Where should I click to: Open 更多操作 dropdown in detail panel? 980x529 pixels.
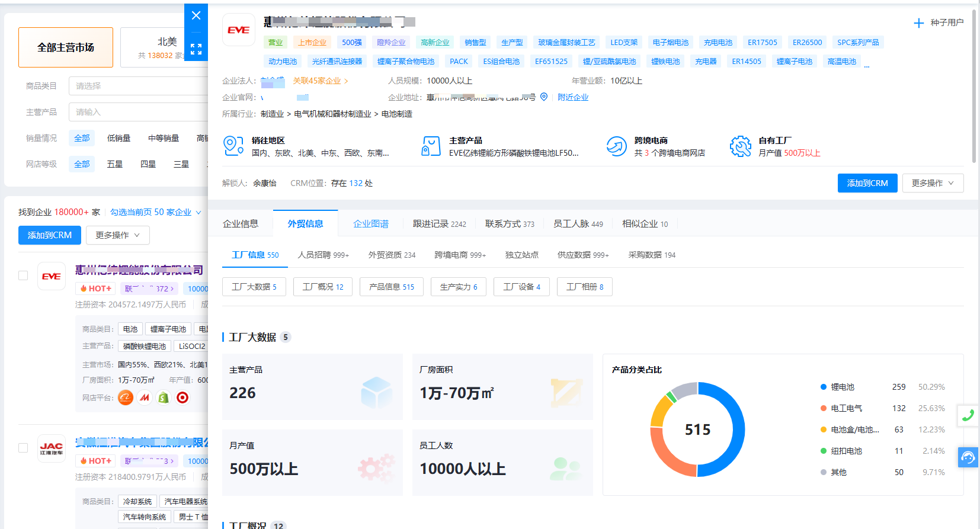[933, 183]
